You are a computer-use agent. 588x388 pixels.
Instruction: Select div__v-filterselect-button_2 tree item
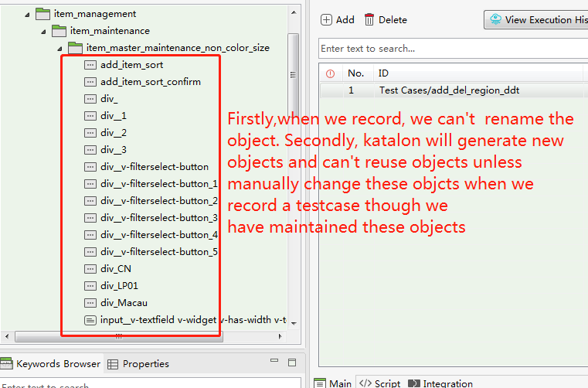(x=159, y=201)
